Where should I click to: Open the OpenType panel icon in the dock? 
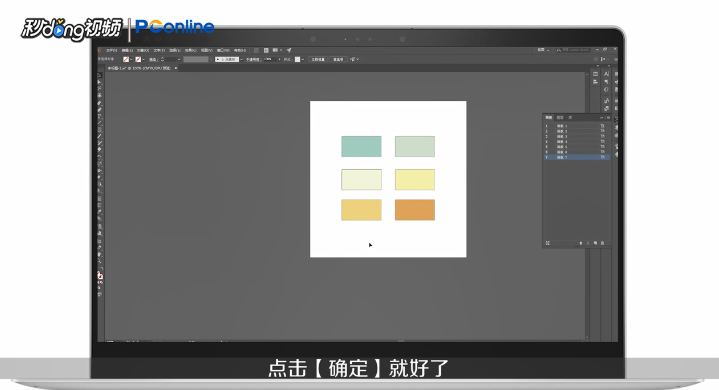coord(606,89)
